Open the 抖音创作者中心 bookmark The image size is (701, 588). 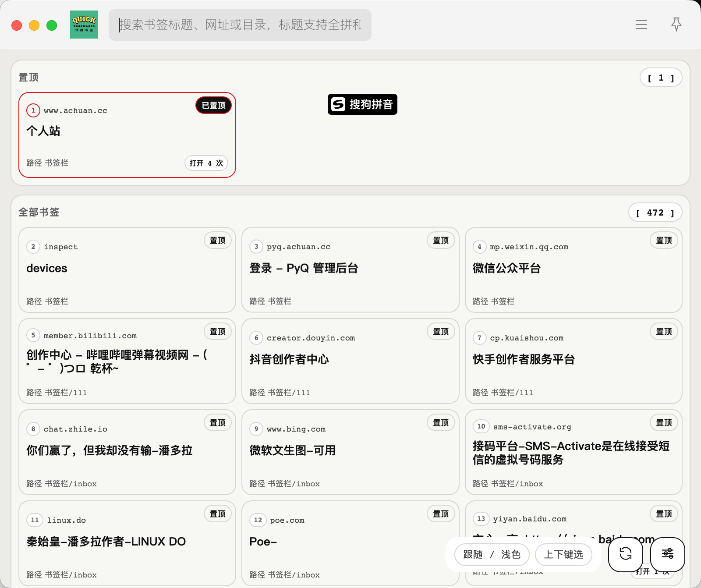click(289, 359)
